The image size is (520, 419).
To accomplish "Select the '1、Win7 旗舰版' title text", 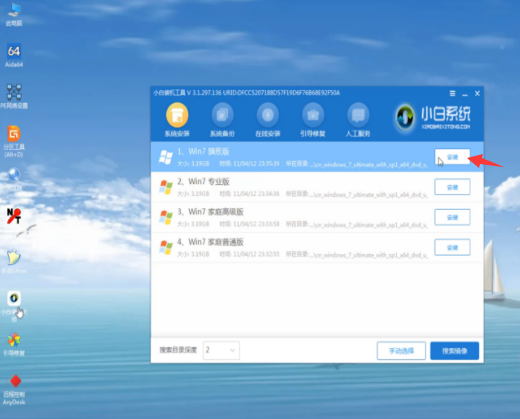I will (203, 152).
